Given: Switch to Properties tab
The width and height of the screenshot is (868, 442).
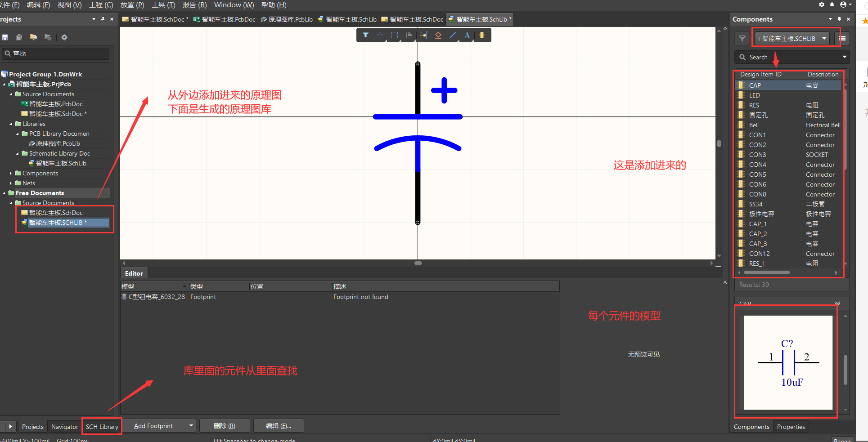Looking at the screenshot, I should coord(791,427).
